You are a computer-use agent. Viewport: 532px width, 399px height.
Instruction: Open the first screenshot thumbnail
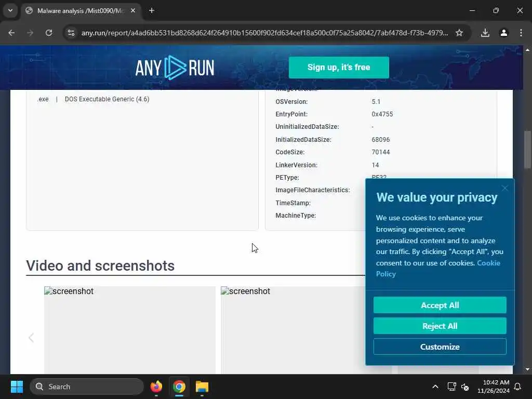[x=129, y=330]
